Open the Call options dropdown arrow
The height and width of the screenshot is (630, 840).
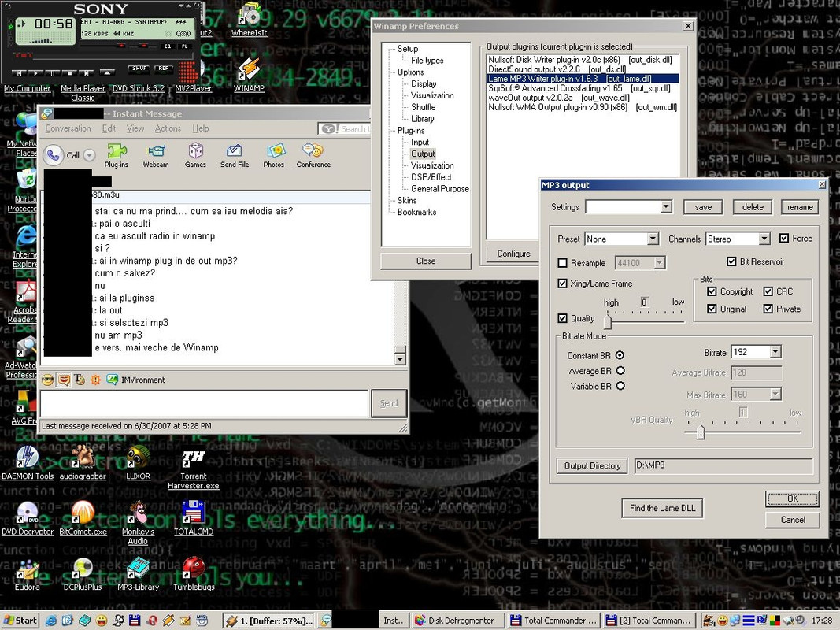pyautogui.click(x=90, y=155)
